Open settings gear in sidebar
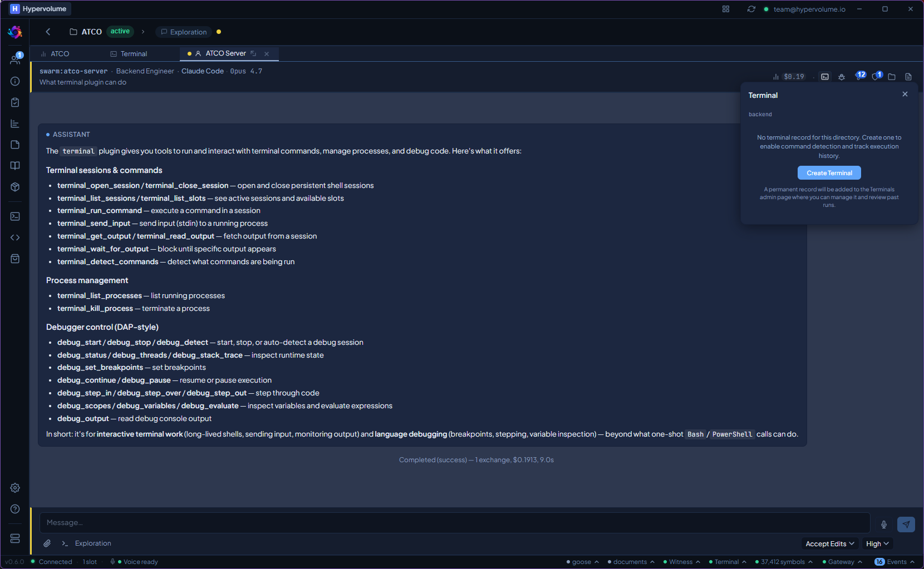The width and height of the screenshot is (924, 569). tap(15, 488)
